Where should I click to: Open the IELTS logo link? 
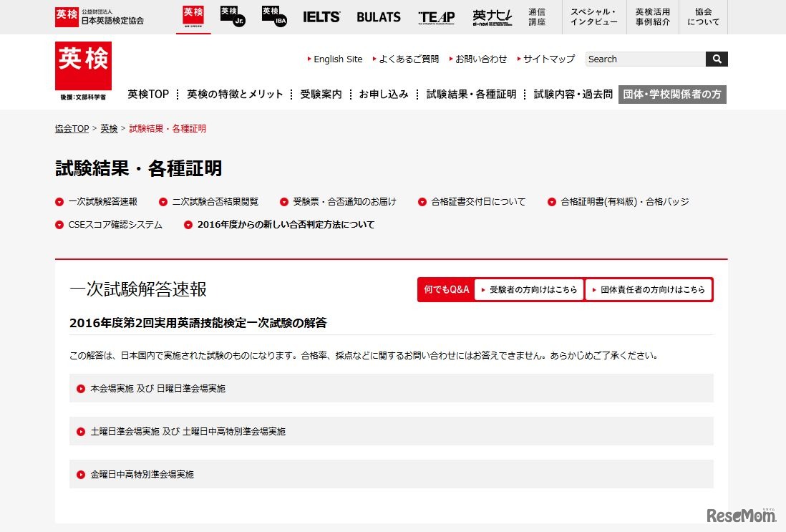321,17
